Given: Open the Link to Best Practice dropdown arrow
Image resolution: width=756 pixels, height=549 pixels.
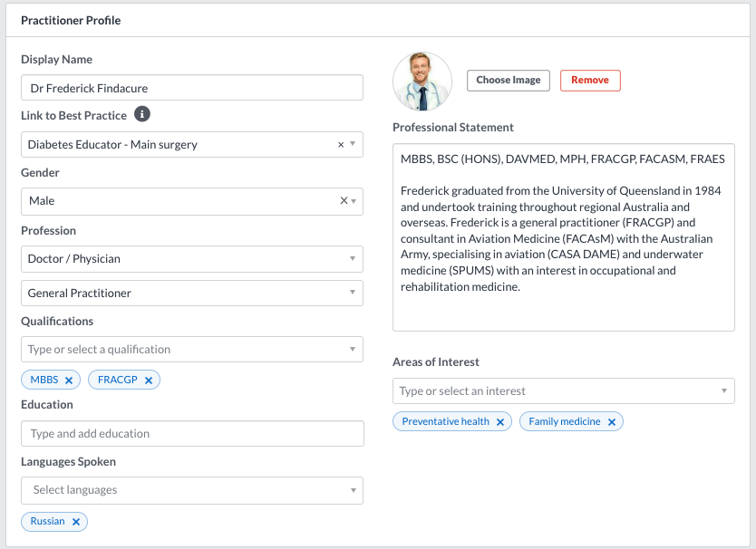Looking at the screenshot, I should (353, 144).
